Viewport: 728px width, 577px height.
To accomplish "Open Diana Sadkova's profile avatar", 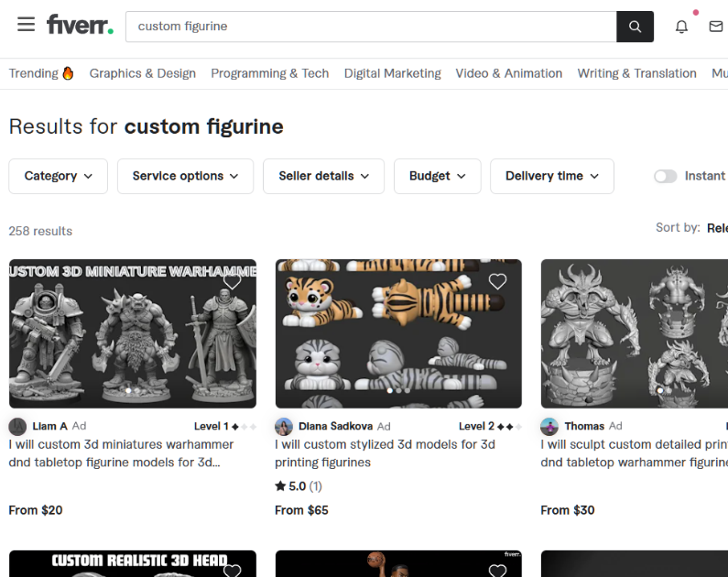I will [284, 426].
